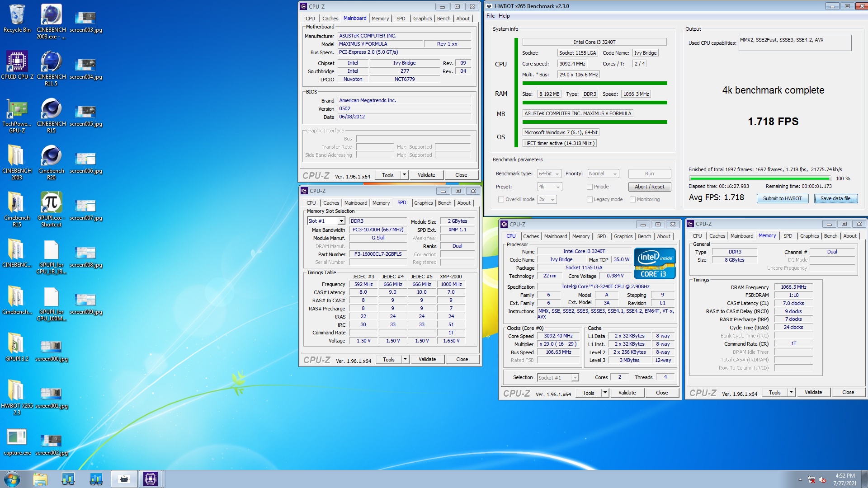Open CINEBENCH R11.5 desktop shortcut
Image resolution: width=868 pixels, height=488 pixels.
[x=51, y=69]
